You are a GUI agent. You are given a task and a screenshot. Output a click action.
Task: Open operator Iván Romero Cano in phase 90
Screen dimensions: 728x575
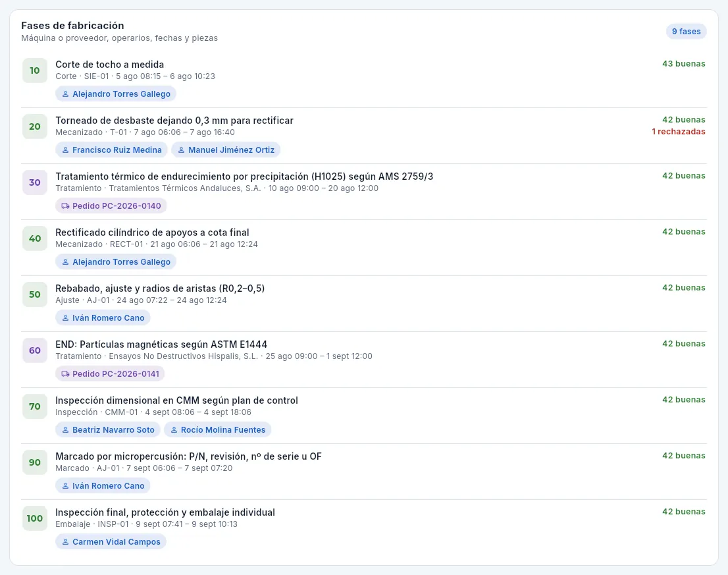[x=103, y=486]
